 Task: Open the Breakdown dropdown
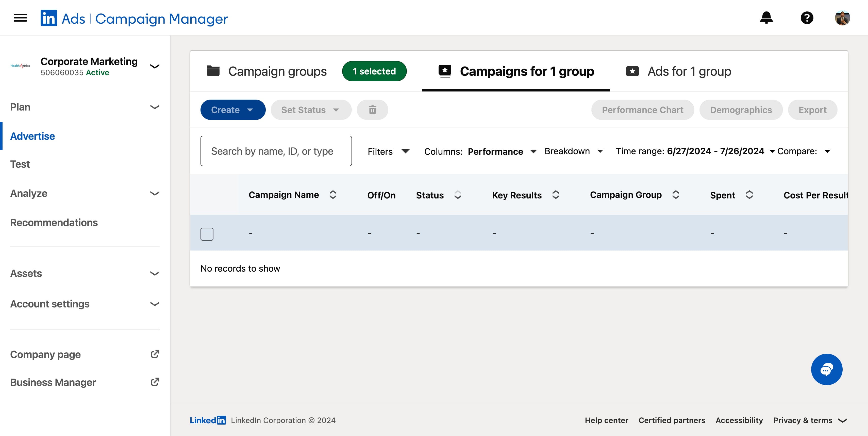574,151
